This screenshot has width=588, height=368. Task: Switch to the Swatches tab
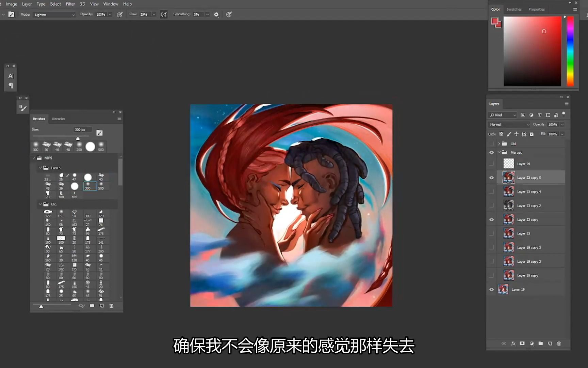point(514,9)
